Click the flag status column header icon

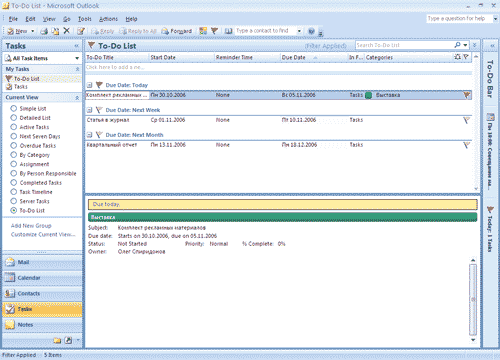click(x=466, y=57)
